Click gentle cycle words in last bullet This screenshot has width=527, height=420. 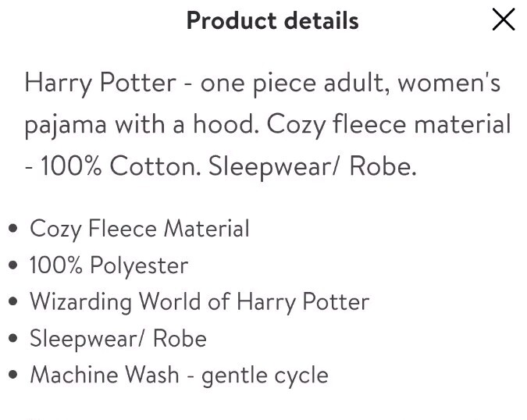[265, 376]
